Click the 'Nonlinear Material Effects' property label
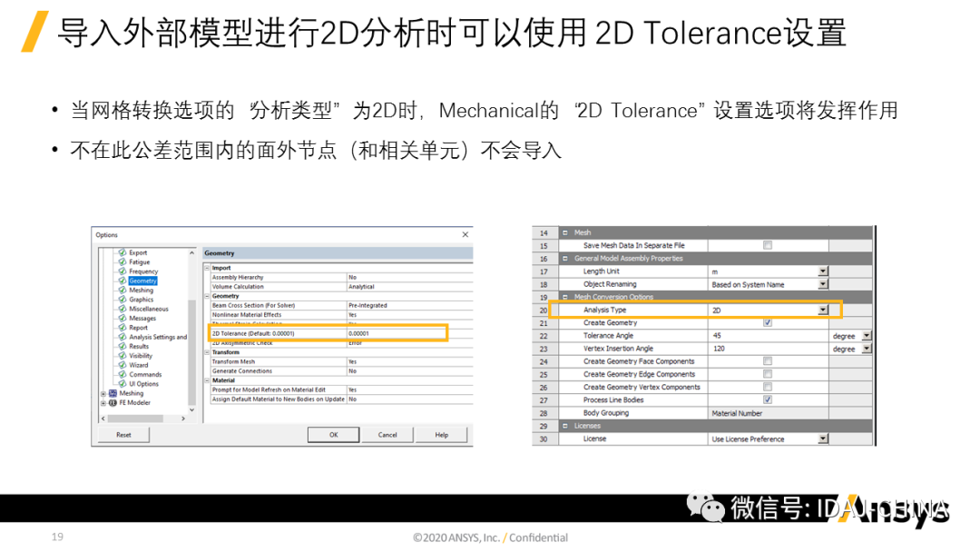This screenshot has width=980, height=552. point(247,314)
